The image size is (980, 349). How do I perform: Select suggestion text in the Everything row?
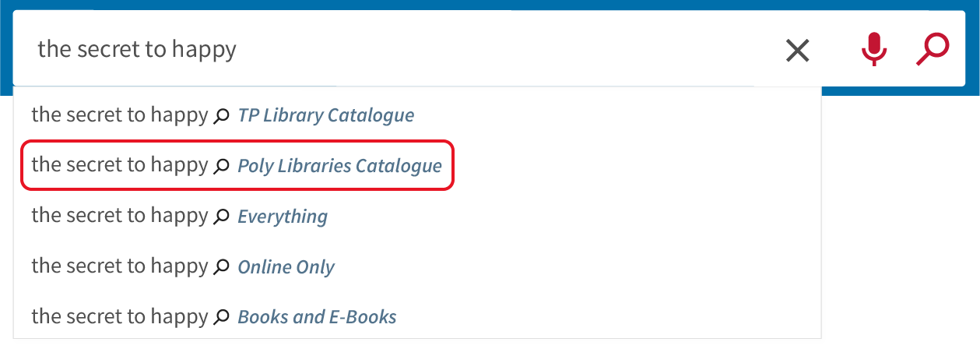point(120,216)
